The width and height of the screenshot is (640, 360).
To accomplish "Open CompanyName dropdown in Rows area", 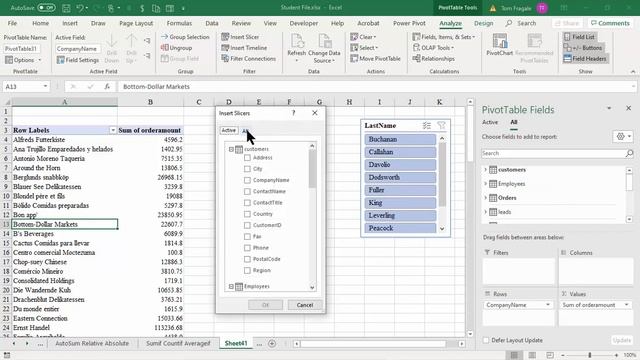I will tap(548, 305).
